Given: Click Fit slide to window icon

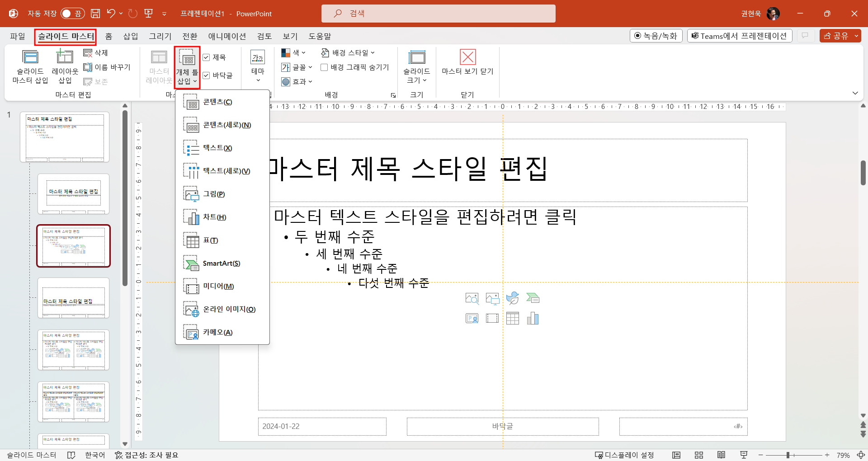Looking at the screenshot, I should 860,455.
